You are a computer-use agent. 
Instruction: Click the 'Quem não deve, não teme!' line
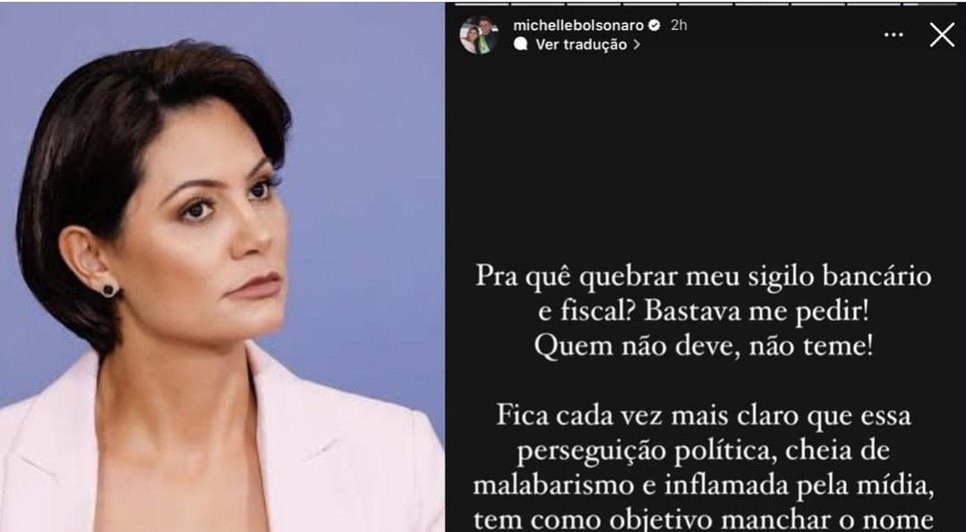pos(703,348)
